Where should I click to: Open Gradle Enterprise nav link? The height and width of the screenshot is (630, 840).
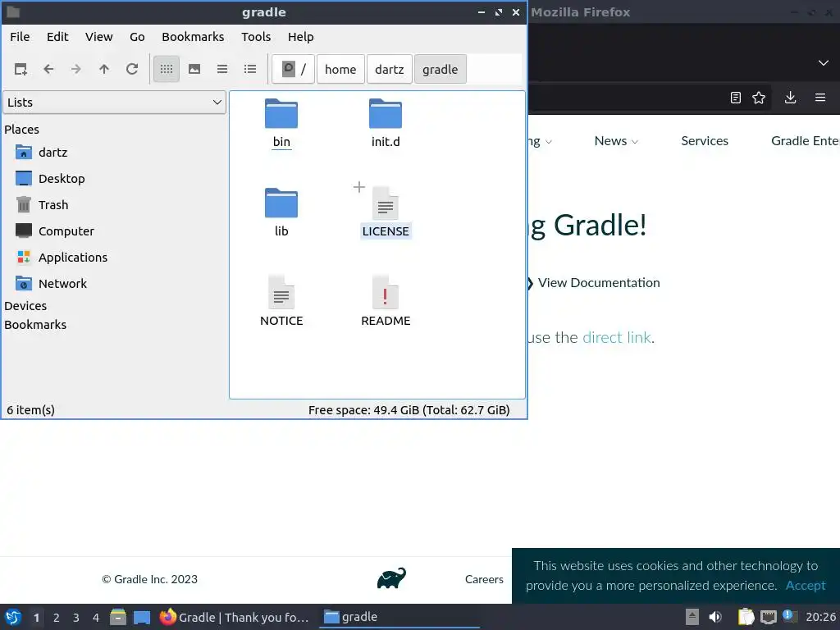(x=806, y=141)
